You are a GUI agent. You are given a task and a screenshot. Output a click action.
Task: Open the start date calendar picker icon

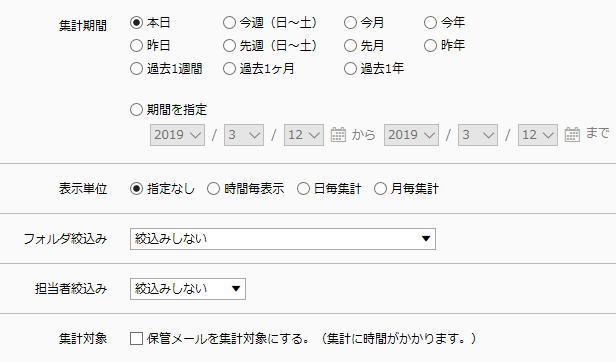point(338,135)
